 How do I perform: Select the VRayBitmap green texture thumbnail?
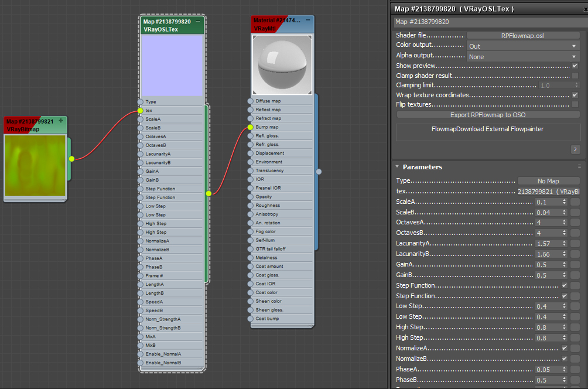(35, 165)
